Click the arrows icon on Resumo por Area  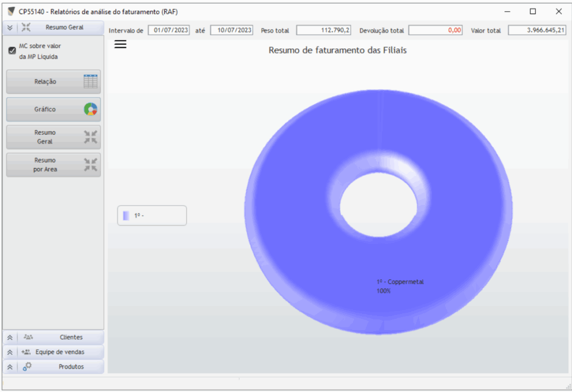pos(90,165)
